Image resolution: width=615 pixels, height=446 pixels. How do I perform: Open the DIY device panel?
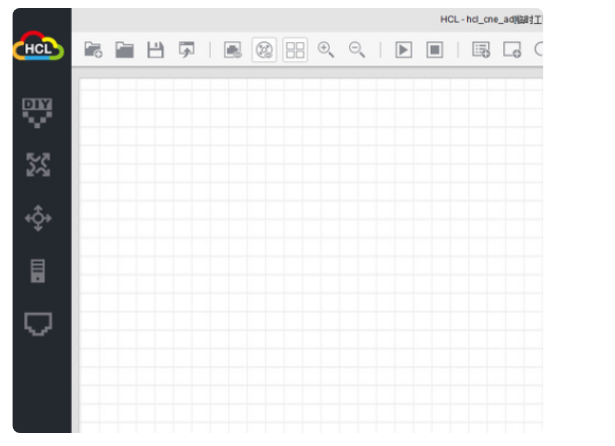point(37,113)
